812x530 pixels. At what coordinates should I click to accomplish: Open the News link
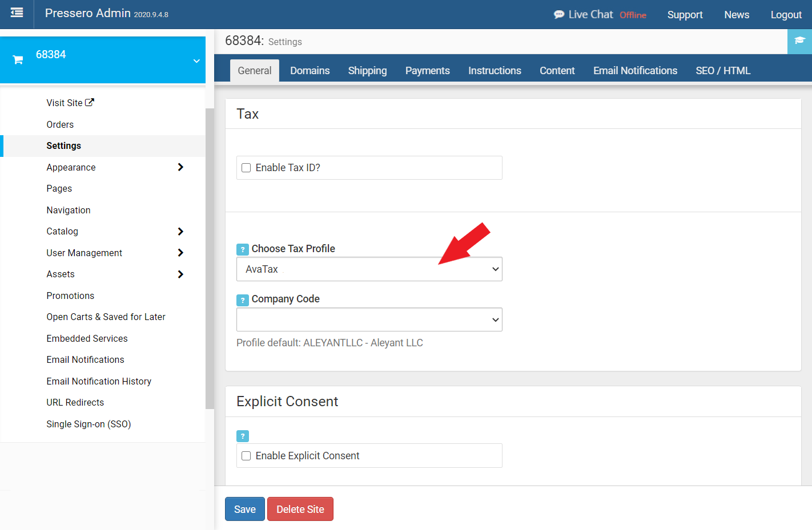(x=737, y=15)
